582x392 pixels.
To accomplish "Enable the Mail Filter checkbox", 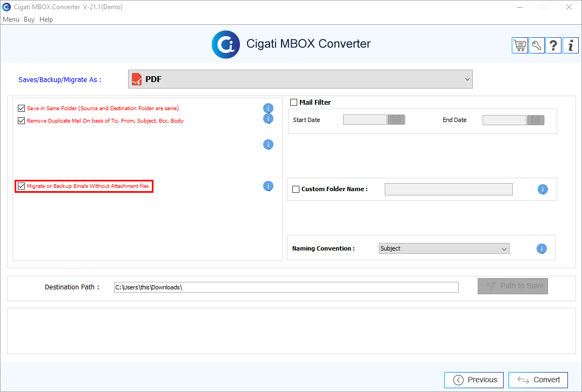I will click(x=293, y=103).
